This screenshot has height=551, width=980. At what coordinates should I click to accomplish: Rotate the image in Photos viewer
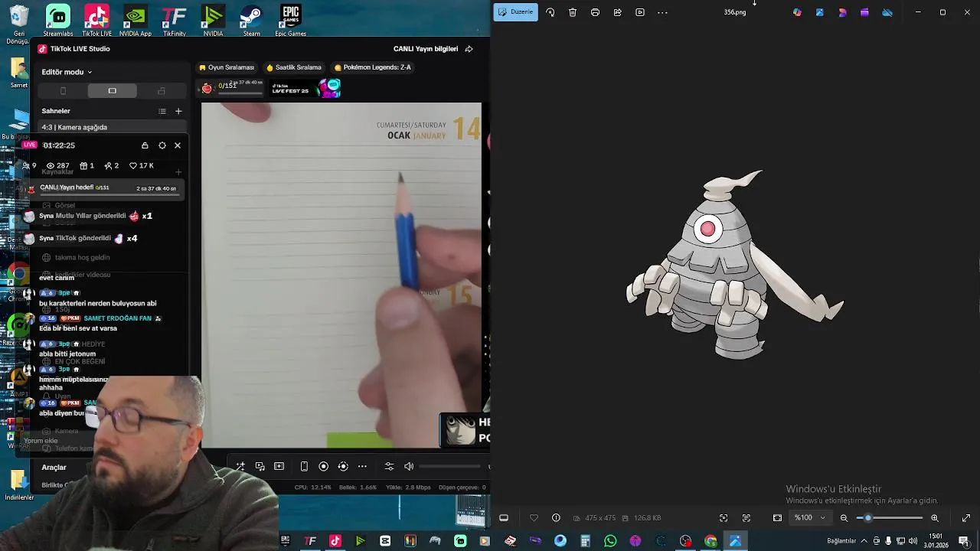(x=550, y=12)
